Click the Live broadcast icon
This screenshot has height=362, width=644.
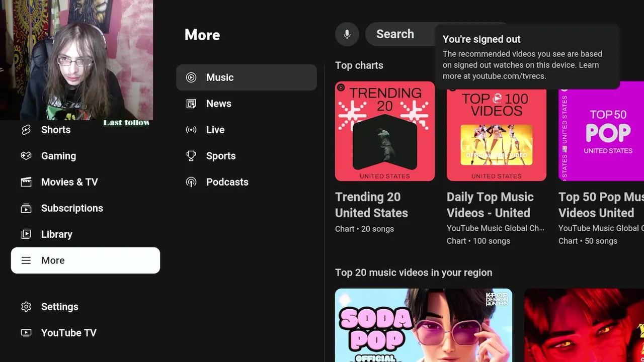[191, 130]
